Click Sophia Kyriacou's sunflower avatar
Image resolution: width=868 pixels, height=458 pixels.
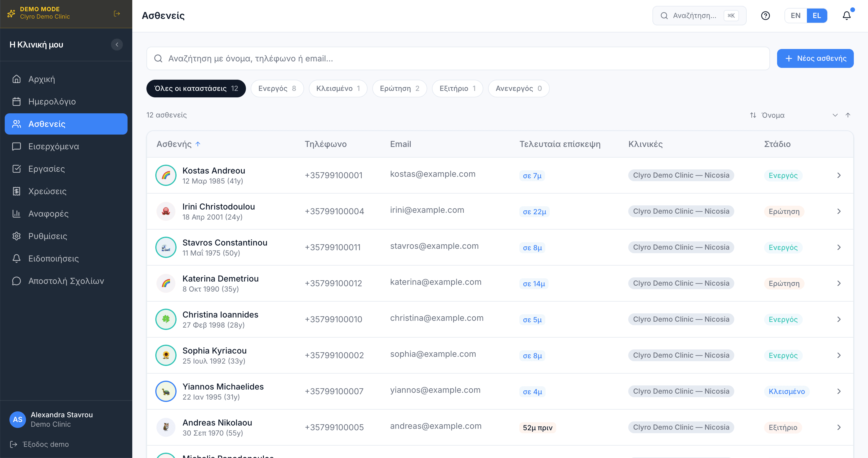coord(166,355)
